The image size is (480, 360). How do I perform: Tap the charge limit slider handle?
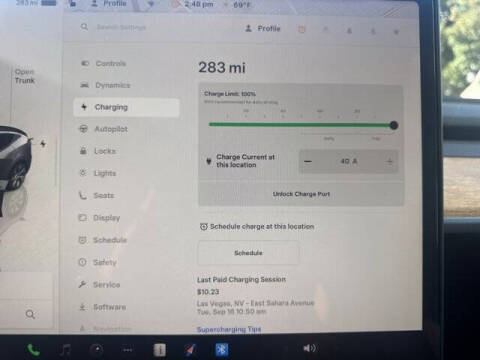point(394,125)
